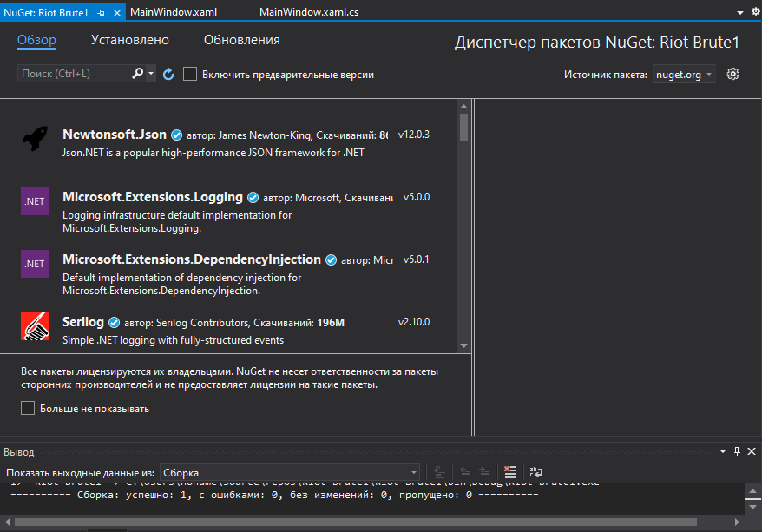Open package source settings gear
Screen dimensions: 762x532
pos(732,74)
